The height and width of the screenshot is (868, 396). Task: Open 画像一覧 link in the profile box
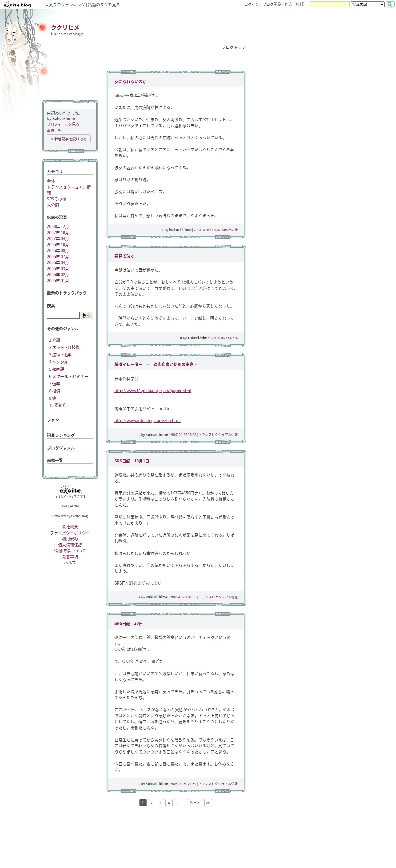tap(54, 130)
